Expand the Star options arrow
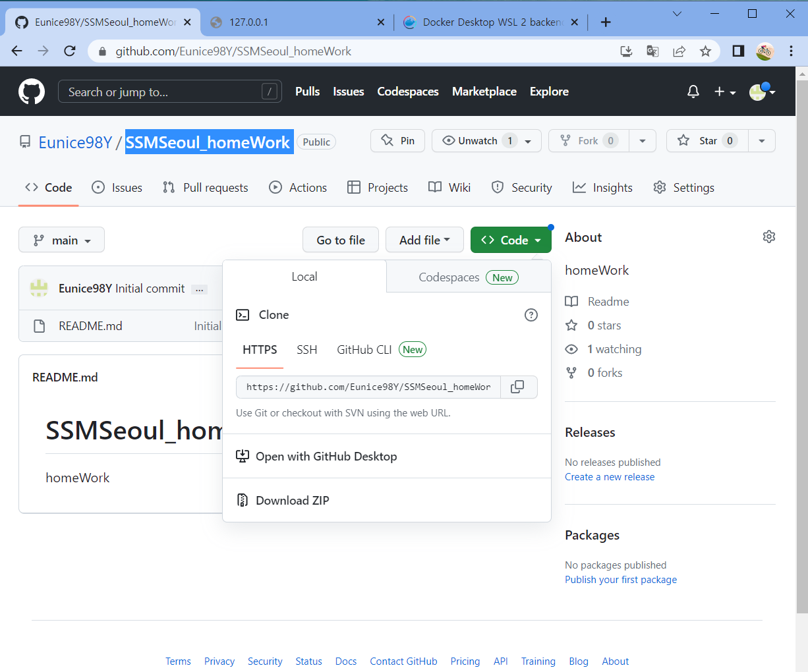808x672 pixels. tap(762, 140)
